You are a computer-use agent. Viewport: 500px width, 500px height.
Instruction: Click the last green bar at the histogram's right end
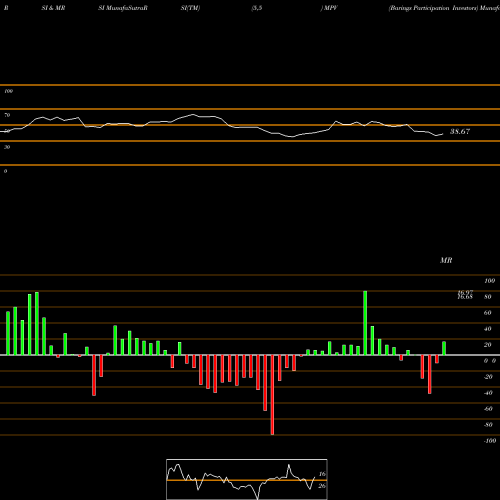[444, 348]
